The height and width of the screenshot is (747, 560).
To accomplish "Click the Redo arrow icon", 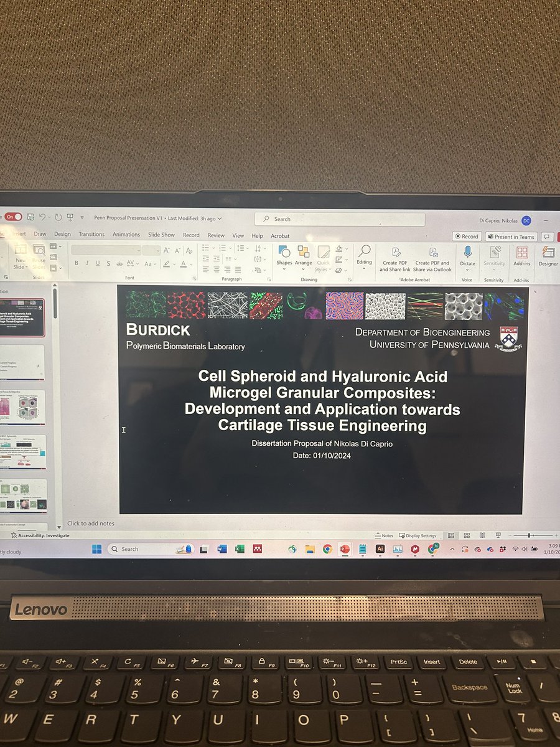I will tap(58, 217).
